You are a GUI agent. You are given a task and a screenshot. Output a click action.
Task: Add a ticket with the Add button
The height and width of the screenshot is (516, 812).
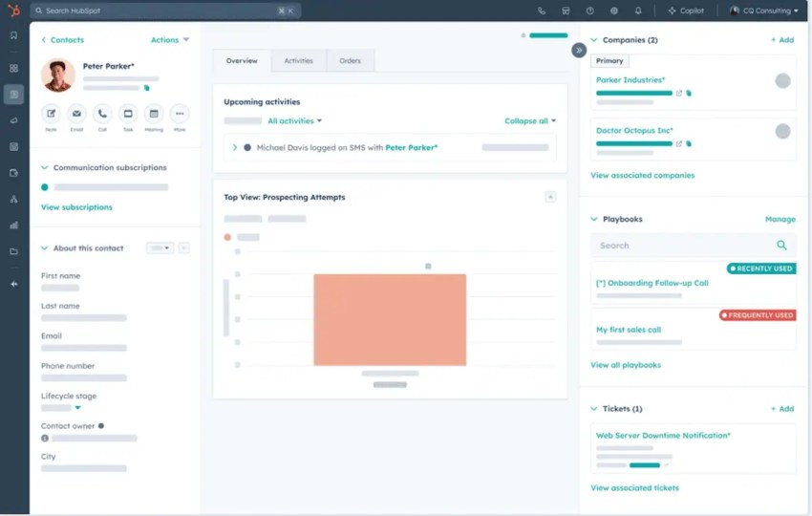(x=782, y=409)
